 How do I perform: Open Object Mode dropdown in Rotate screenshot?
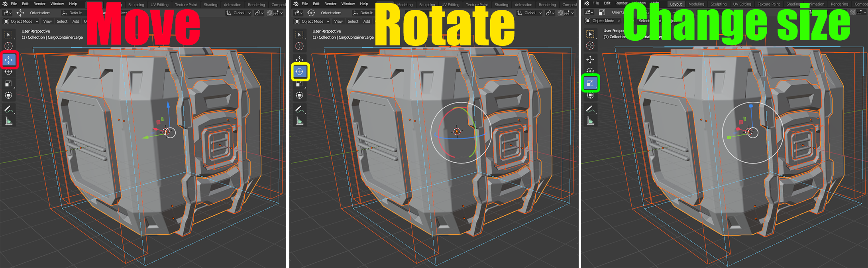312,21
